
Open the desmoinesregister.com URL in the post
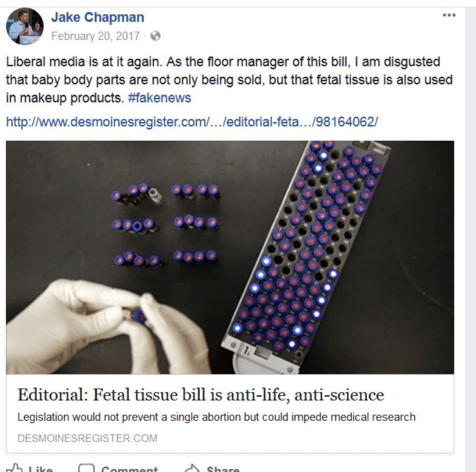pos(192,122)
